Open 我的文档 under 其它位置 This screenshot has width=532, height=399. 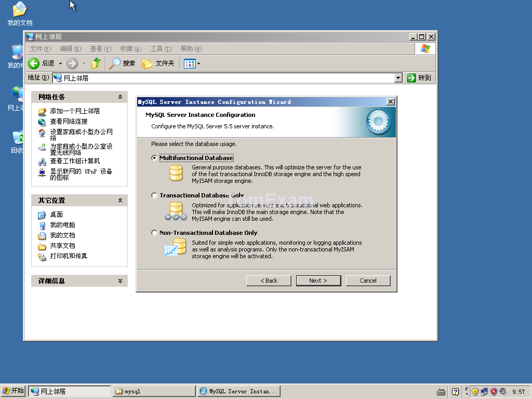click(63, 235)
